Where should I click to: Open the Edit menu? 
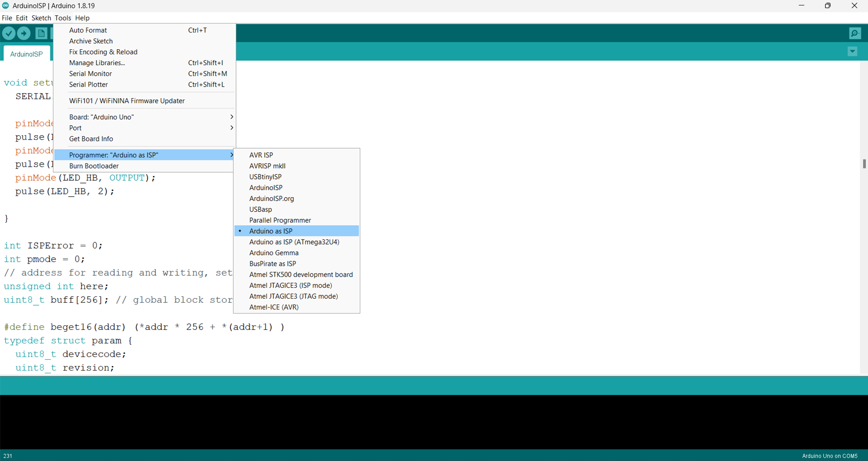pos(22,18)
